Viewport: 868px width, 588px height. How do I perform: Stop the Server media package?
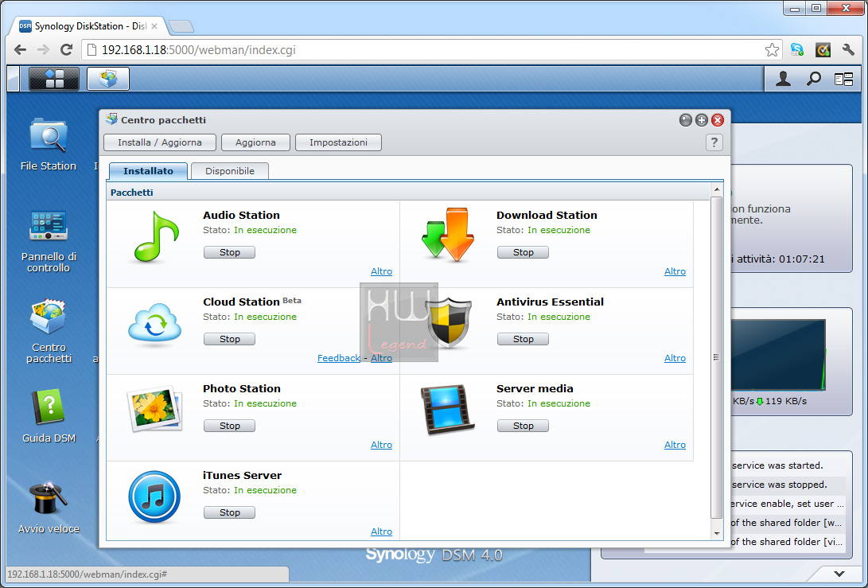point(524,426)
